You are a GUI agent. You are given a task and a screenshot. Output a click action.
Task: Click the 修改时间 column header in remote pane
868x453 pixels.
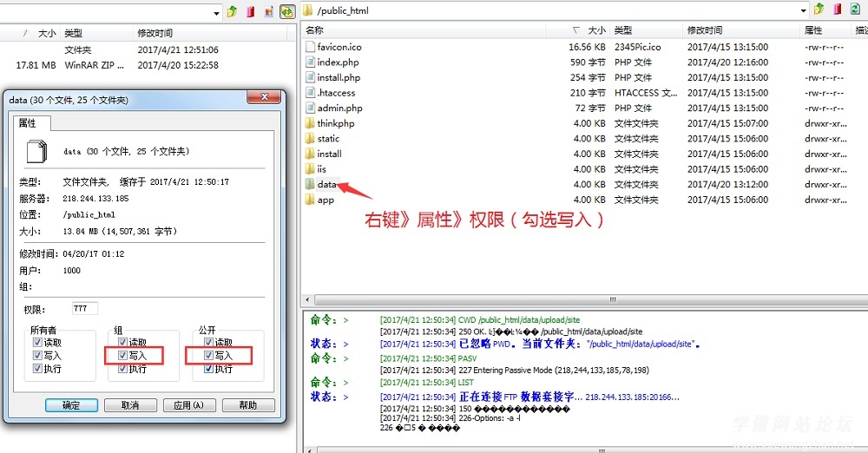[705, 30]
